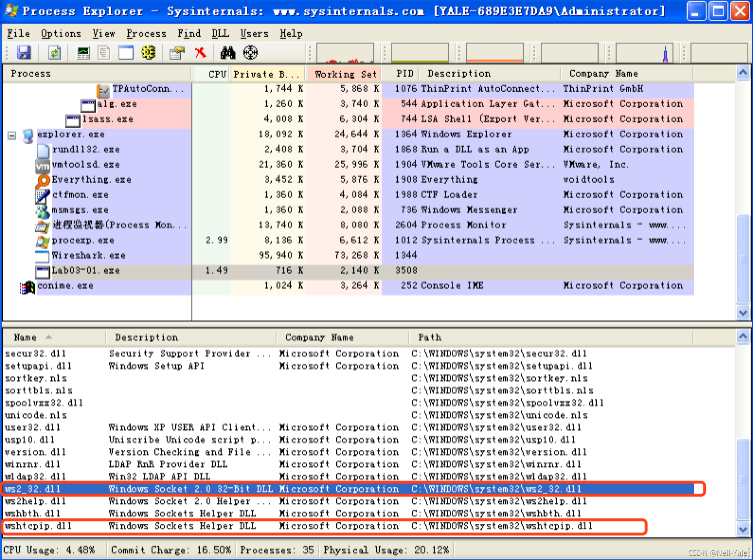Image resolution: width=753 pixels, height=560 pixels.
Task: Click the DLL/handles view gear icon
Action: click(149, 52)
